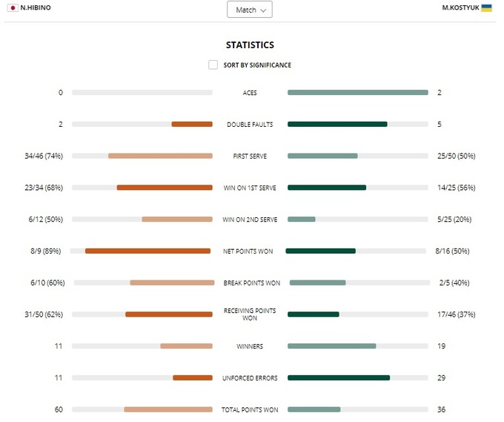Click Hibino's Total Points Won bar
The width and height of the screenshot is (504, 422).
point(168,409)
